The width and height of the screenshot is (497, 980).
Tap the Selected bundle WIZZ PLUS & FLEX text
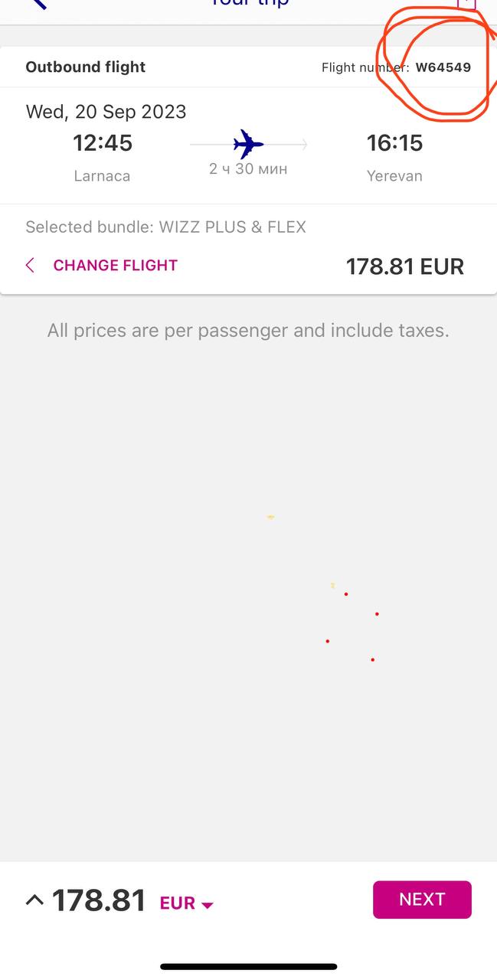pyautogui.click(x=165, y=227)
